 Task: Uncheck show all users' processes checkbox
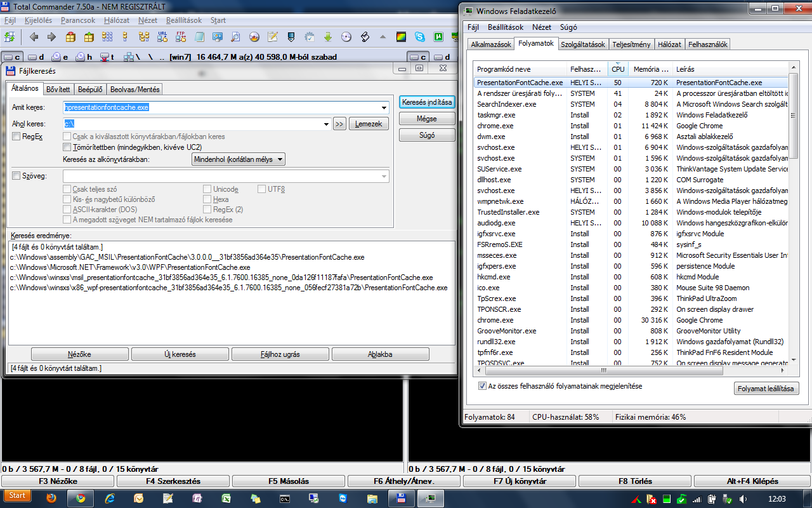click(482, 386)
